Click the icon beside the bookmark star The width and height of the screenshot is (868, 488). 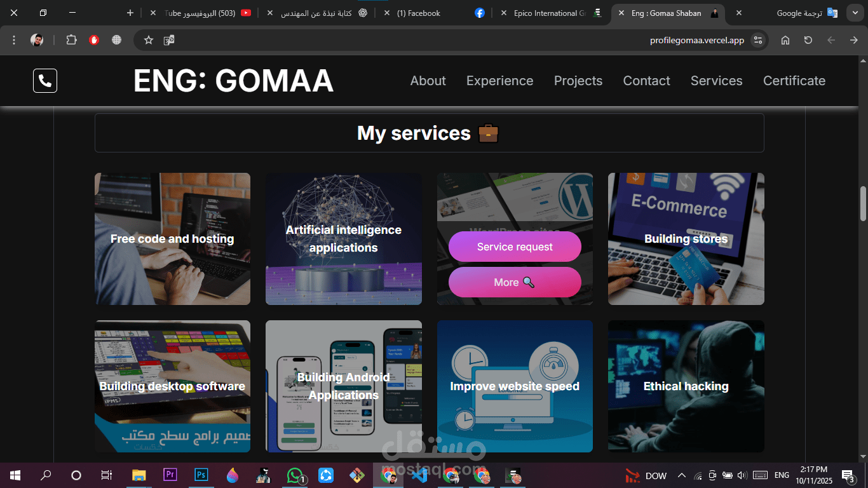(x=169, y=40)
